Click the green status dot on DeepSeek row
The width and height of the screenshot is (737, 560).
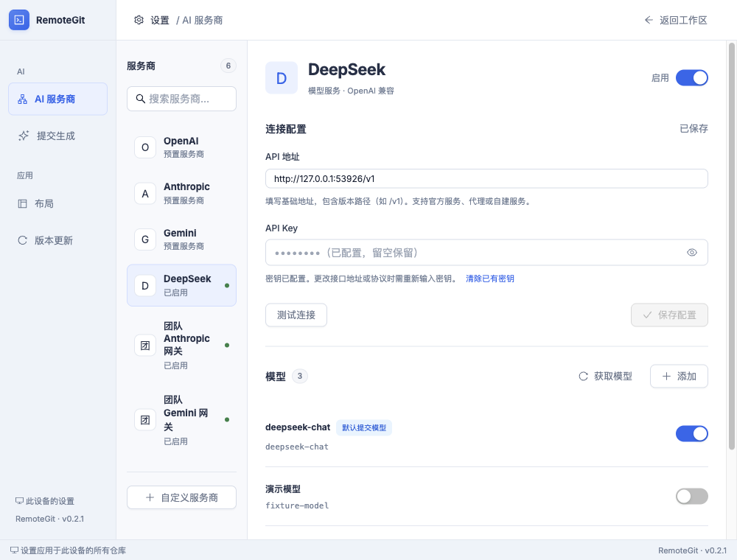tap(227, 286)
